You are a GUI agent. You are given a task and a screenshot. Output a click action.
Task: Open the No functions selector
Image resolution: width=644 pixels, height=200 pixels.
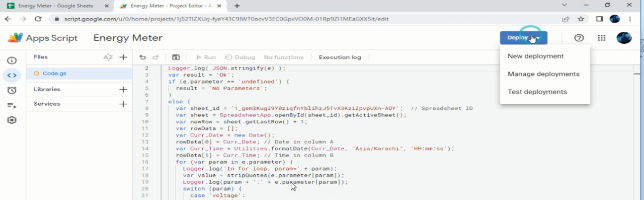tap(283, 57)
